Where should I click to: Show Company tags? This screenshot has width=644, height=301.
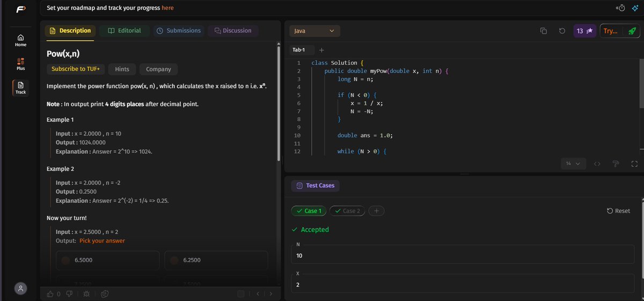tap(158, 69)
